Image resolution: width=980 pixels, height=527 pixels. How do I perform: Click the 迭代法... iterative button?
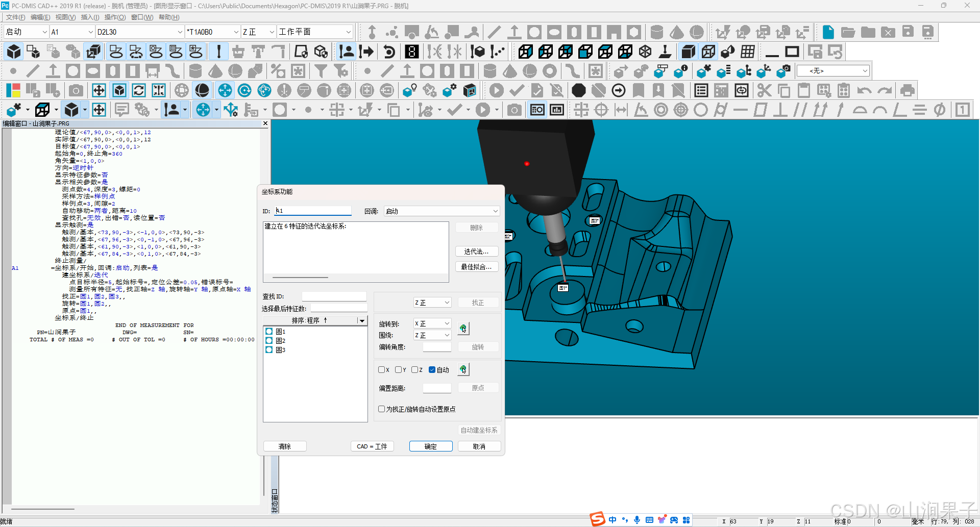476,252
